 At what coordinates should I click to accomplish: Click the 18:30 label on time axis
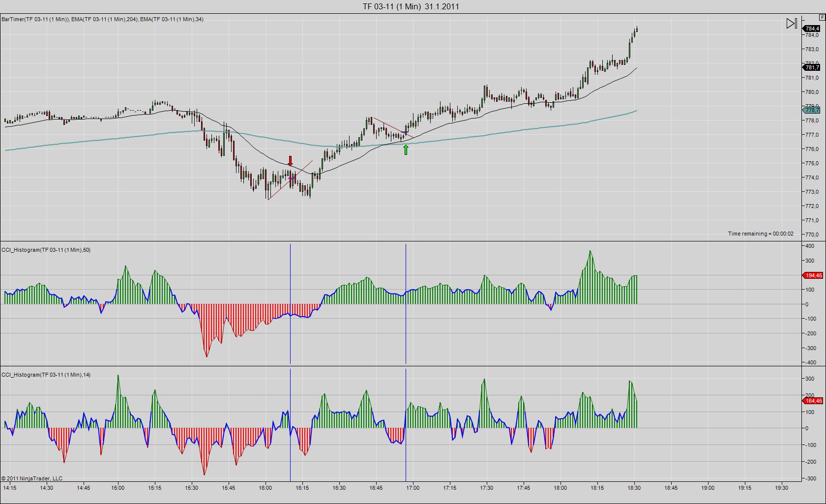point(634,488)
